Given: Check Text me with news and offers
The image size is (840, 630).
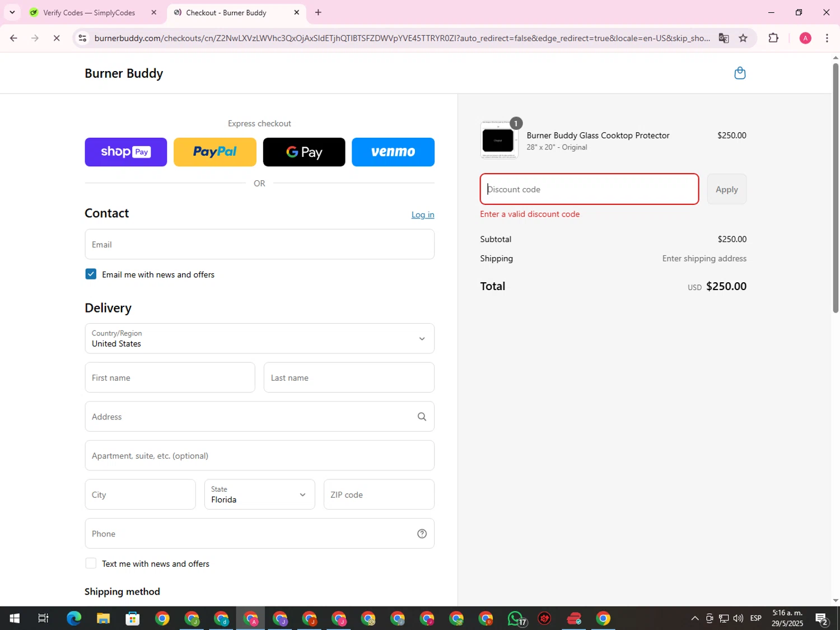Looking at the screenshot, I should tap(91, 563).
